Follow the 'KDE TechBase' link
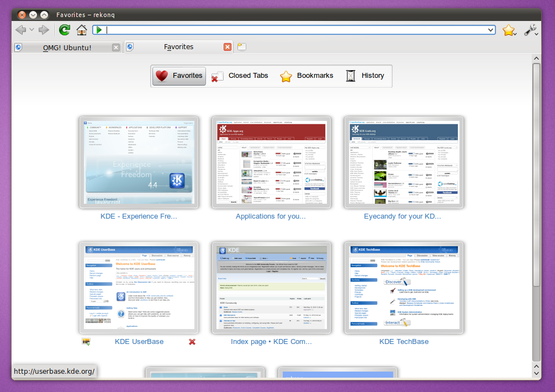555x392 pixels. point(404,341)
